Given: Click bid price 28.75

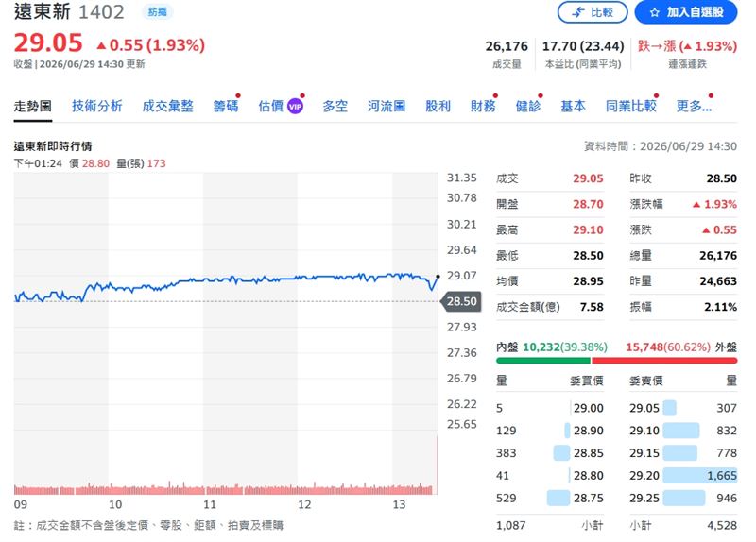Looking at the screenshot, I should click(x=588, y=498).
